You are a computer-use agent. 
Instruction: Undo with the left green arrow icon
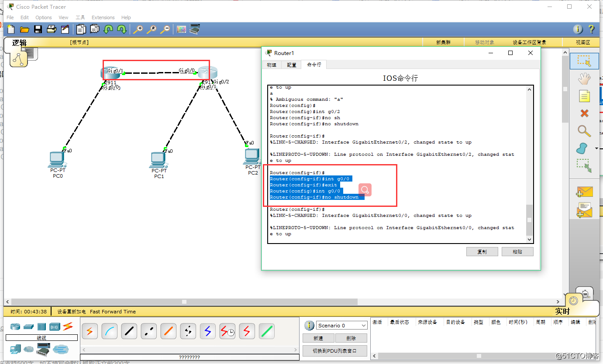click(108, 29)
